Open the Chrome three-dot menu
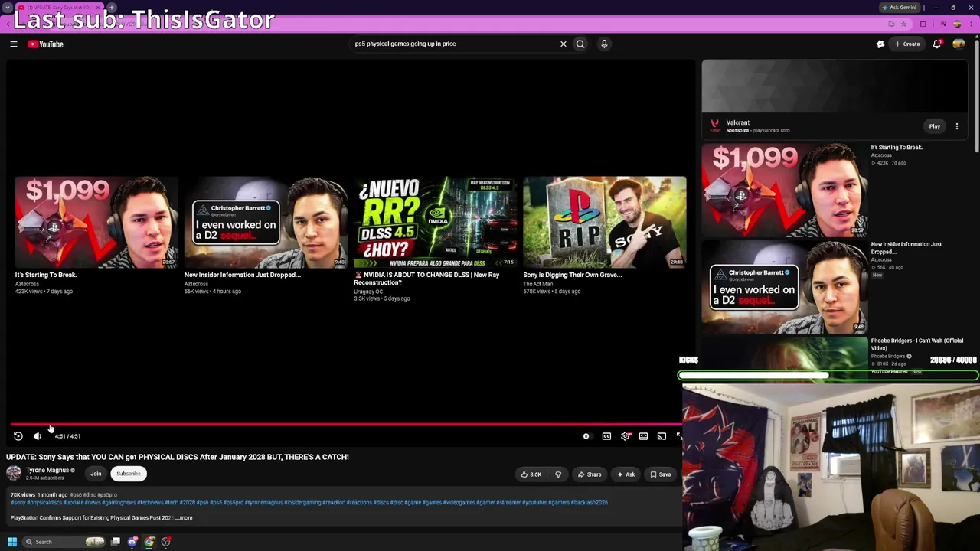This screenshot has width=980, height=551. tap(972, 24)
